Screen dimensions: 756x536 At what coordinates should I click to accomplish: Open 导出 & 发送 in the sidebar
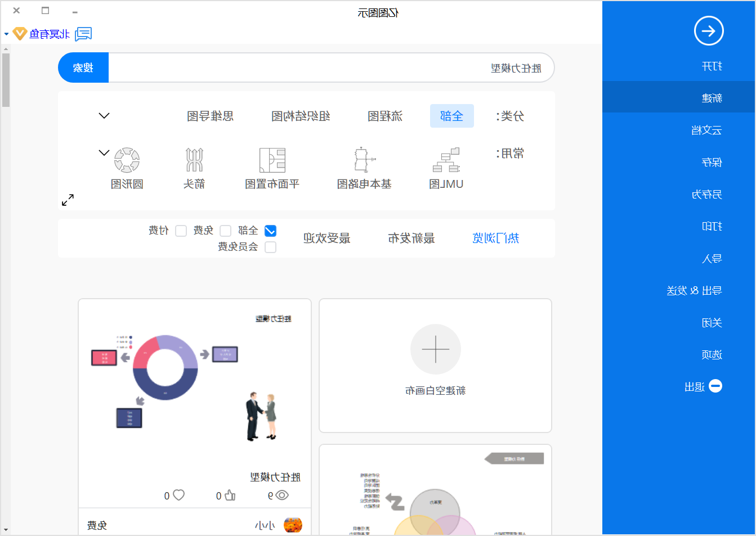[x=694, y=290]
